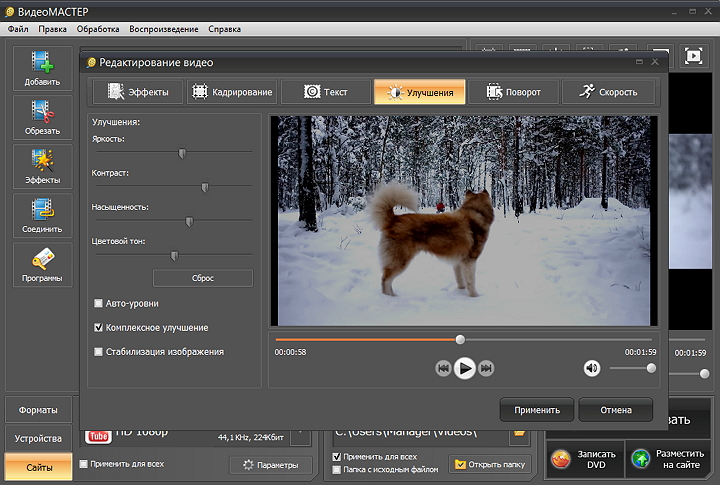
Task: Select the Улучшения tab
Action: coord(420,92)
